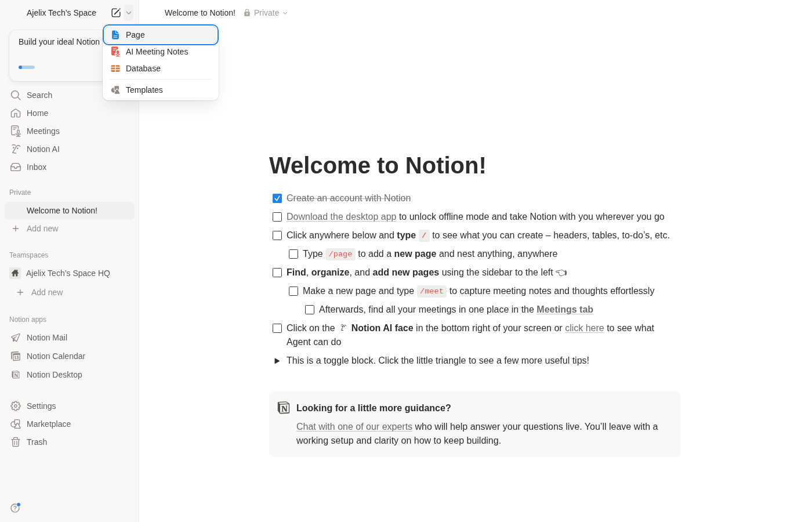
Task: Open the Search sidebar icon
Action: [x=16, y=95]
